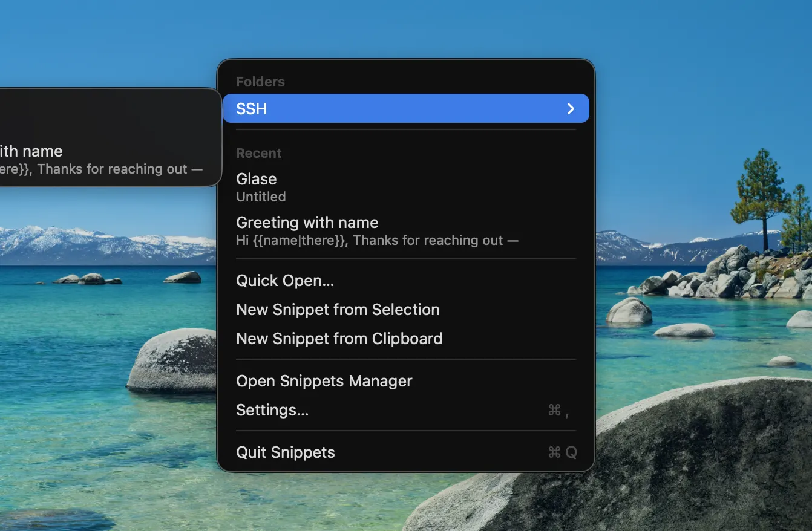Quit Snippets via the menu
Image resolution: width=812 pixels, height=531 pixels.
405,452
